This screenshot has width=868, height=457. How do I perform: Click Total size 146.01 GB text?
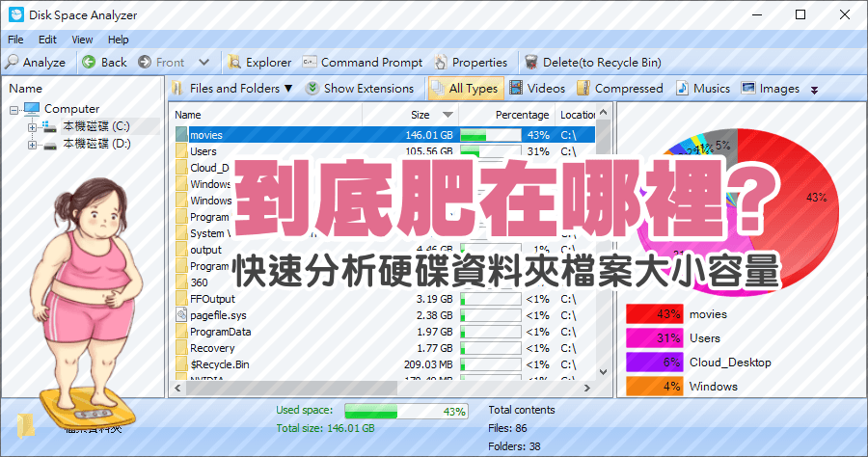(326, 428)
